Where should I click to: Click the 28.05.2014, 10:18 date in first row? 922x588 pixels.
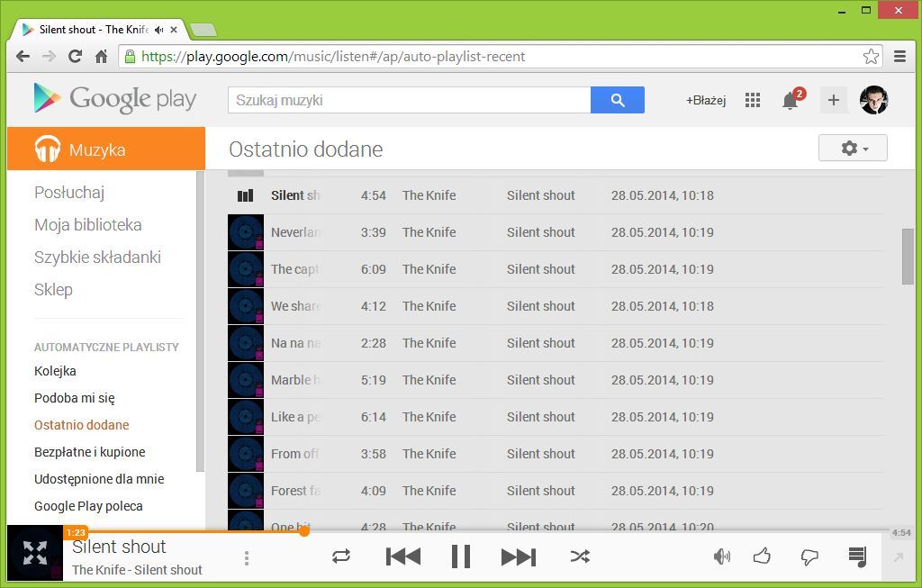point(662,195)
